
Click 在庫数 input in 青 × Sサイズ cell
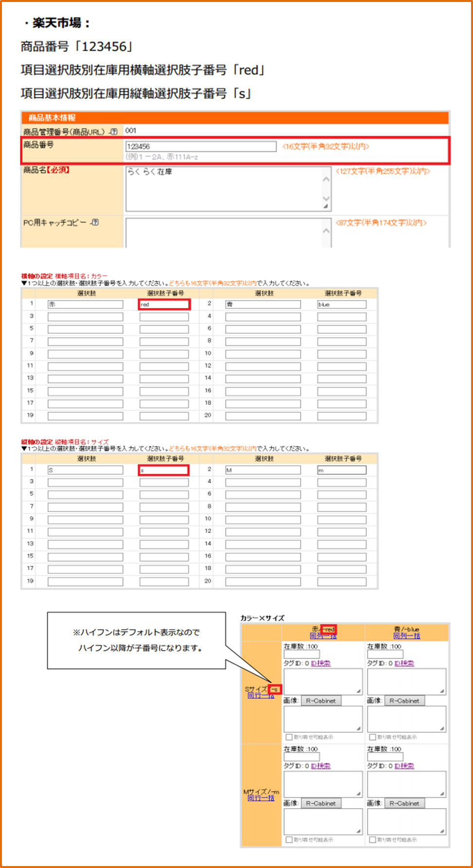coord(385,654)
